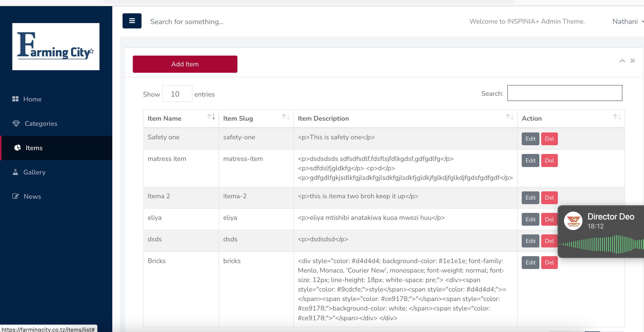Click the Categories diamond icon
This screenshot has height=332, width=644.
16,123
